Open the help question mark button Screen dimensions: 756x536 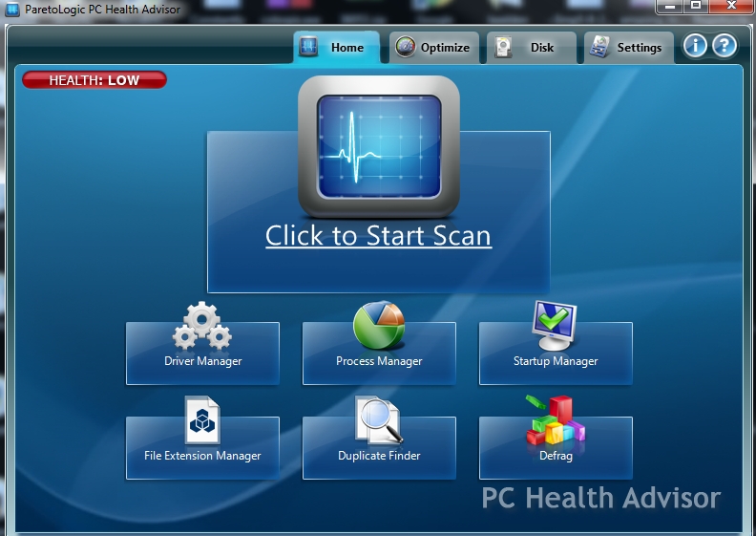pyautogui.click(x=724, y=46)
